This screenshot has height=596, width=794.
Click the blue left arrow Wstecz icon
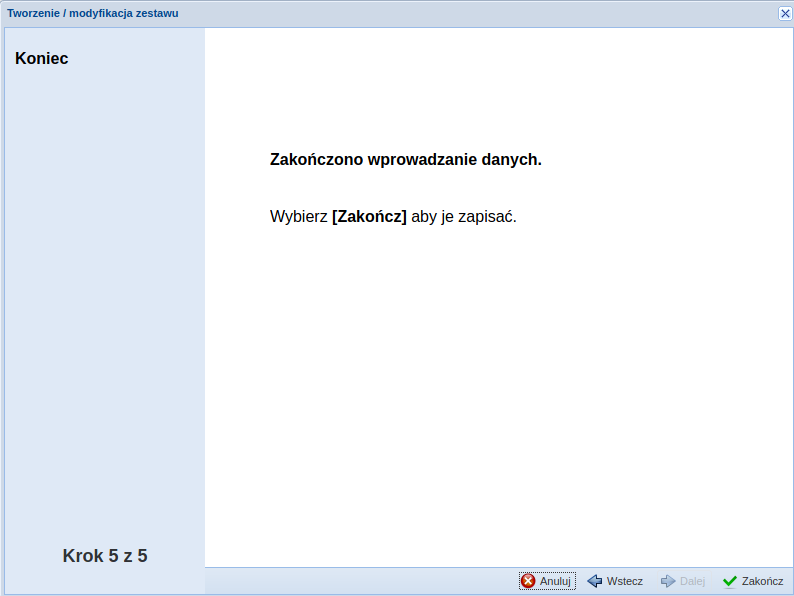pyautogui.click(x=594, y=581)
